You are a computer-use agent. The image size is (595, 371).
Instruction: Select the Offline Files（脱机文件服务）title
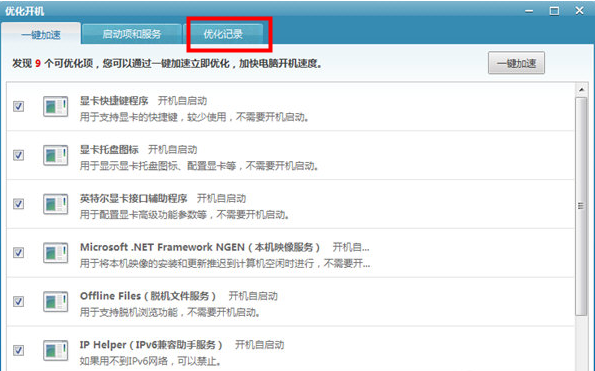(x=148, y=296)
